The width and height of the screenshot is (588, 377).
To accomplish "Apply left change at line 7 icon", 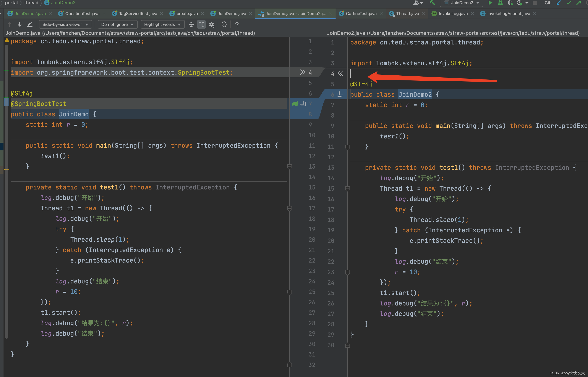I will (303, 104).
